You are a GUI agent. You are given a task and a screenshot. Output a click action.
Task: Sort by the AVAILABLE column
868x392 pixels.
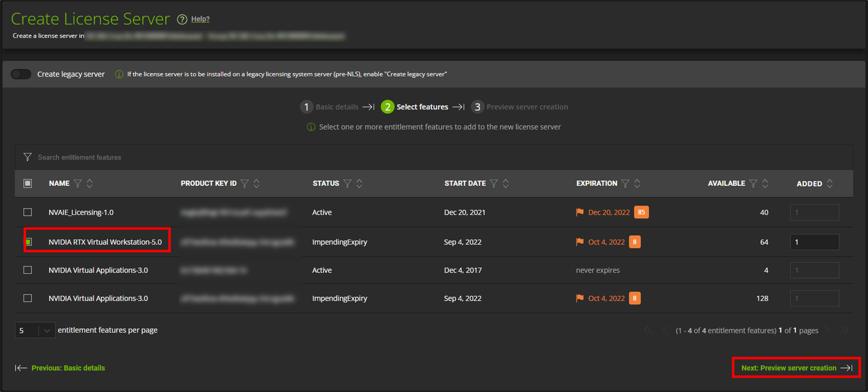tap(765, 183)
